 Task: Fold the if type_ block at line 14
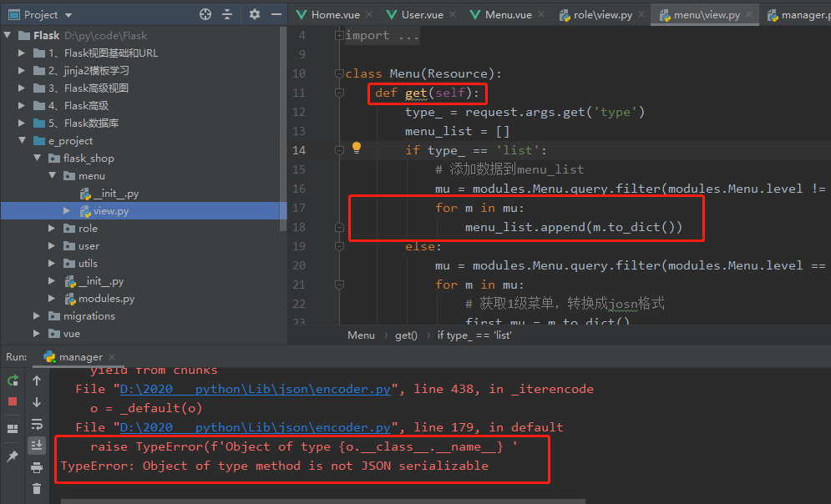point(339,150)
